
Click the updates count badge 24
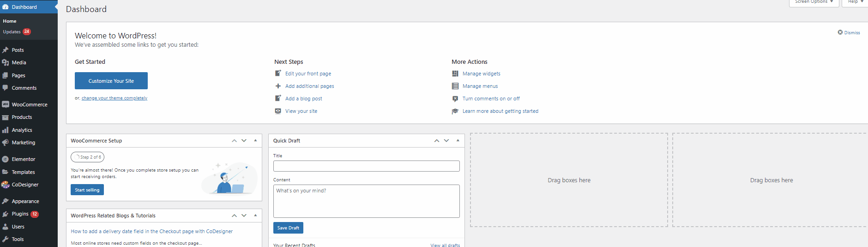pos(27,31)
